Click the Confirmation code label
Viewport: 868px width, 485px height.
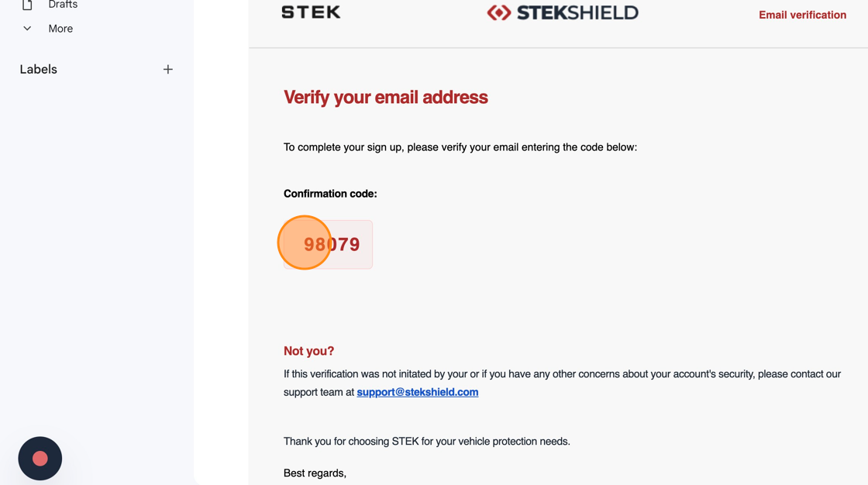[330, 194]
